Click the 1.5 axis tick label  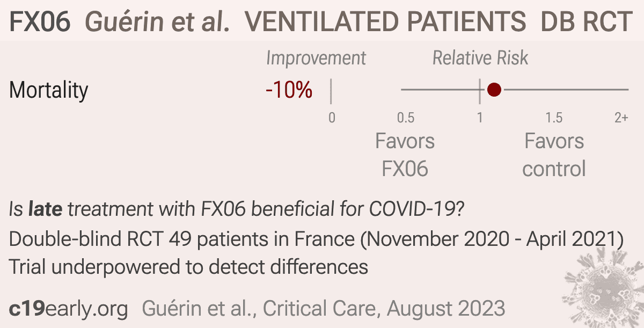554,118
